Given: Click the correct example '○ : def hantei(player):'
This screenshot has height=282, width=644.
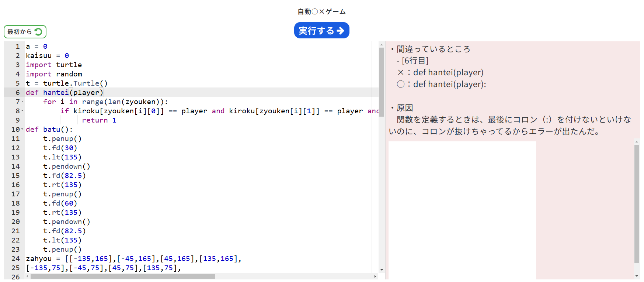Looking at the screenshot, I should [442, 84].
